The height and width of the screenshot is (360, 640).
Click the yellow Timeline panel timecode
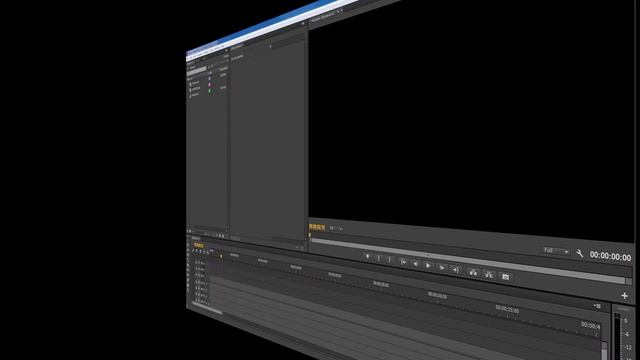click(x=199, y=245)
